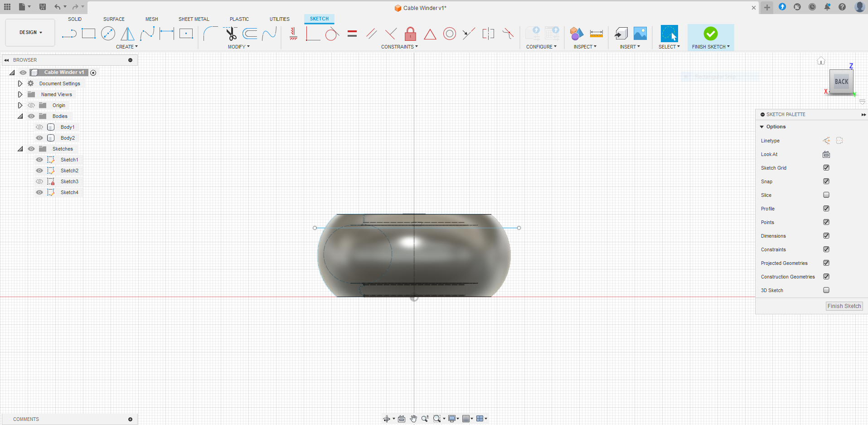Toggle the Points checkbox

[826, 222]
